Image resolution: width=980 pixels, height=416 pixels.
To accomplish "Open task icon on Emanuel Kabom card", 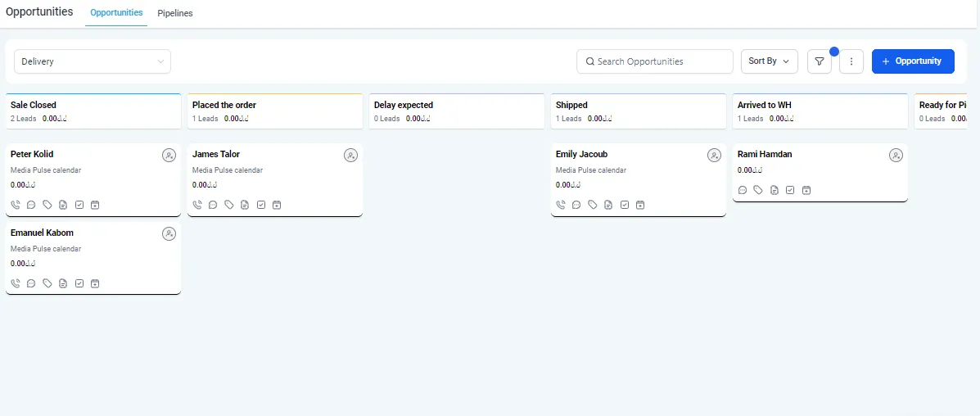I will tap(79, 283).
